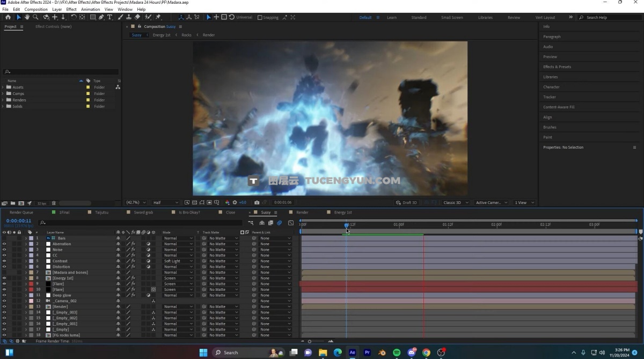Open the Classic 3D renderer dropdown
The image size is (644, 359).
[x=455, y=203]
